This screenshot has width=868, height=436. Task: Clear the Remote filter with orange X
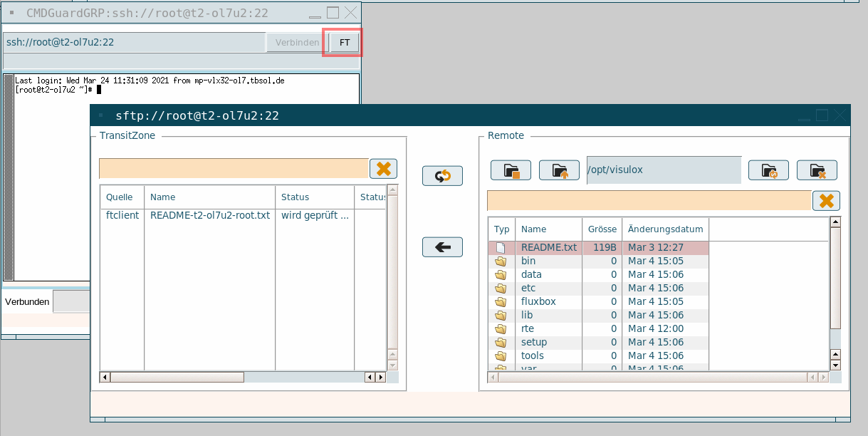[x=826, y=201]
